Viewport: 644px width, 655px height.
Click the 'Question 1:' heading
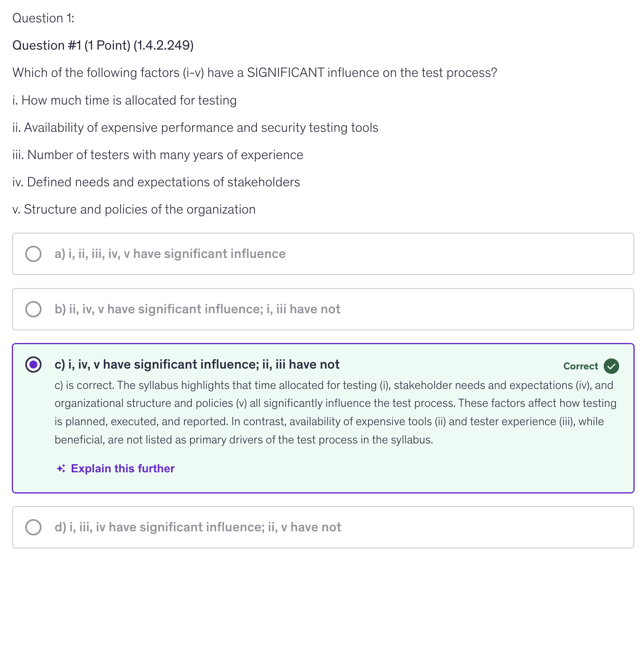44,18
